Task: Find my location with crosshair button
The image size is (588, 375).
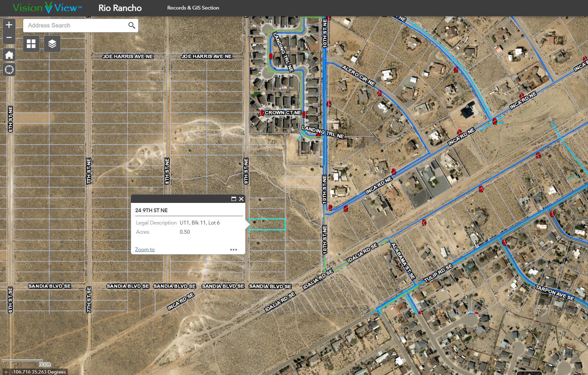Action: (9, 70)
